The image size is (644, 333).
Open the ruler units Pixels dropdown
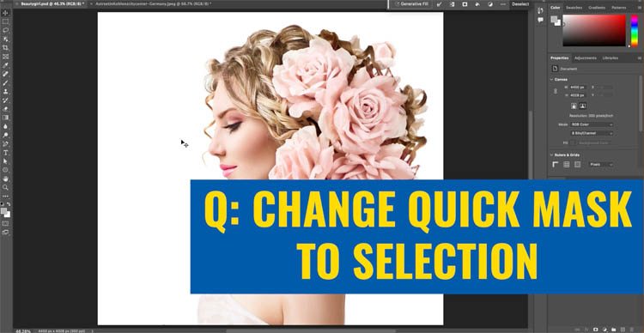coord(601,164)
